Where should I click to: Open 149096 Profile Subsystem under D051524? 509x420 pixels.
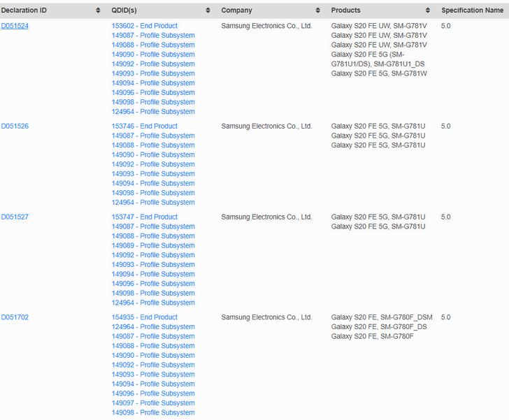click(x=153, y=92)
